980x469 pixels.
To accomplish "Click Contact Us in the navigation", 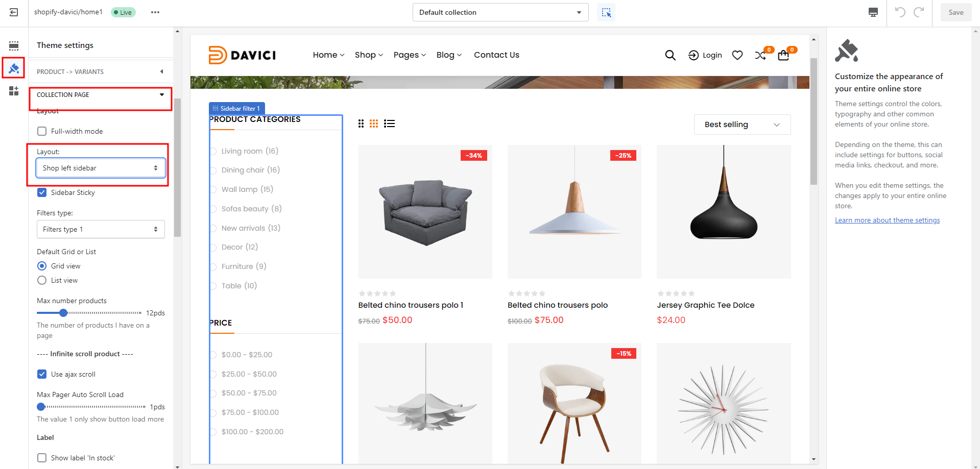I will click(496, 55).
